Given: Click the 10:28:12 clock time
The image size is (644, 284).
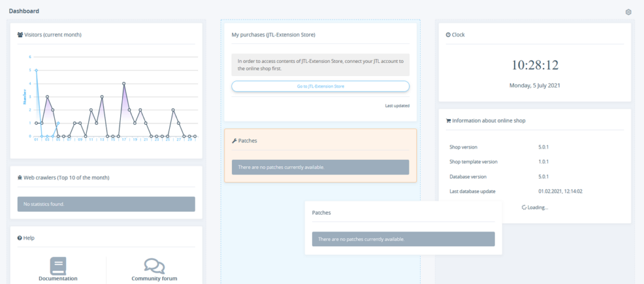Looking at the screenshot, I should click(x=535, y=65).
